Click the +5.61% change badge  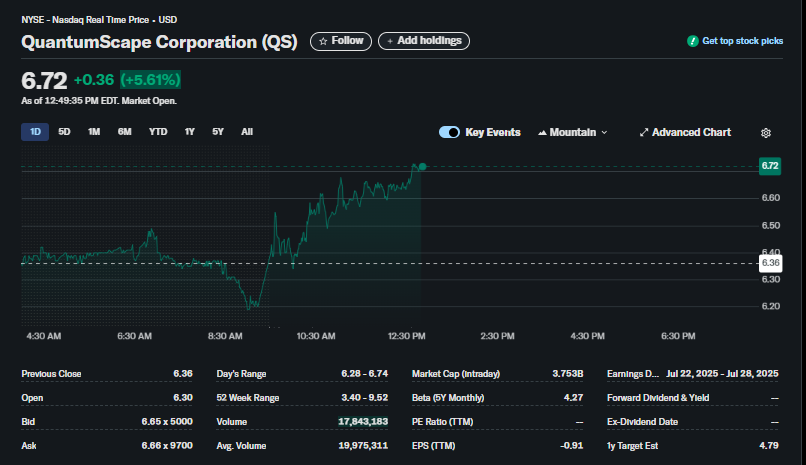click(x=151, y=80)
